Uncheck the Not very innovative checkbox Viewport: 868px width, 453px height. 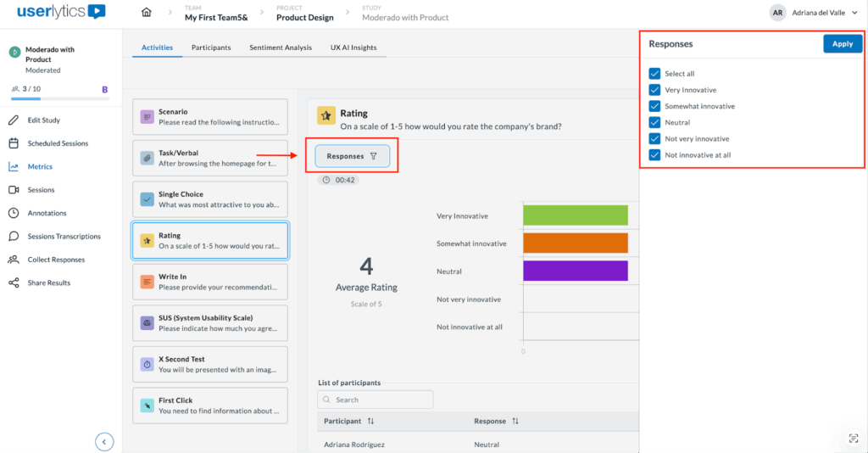click(654, 138)
